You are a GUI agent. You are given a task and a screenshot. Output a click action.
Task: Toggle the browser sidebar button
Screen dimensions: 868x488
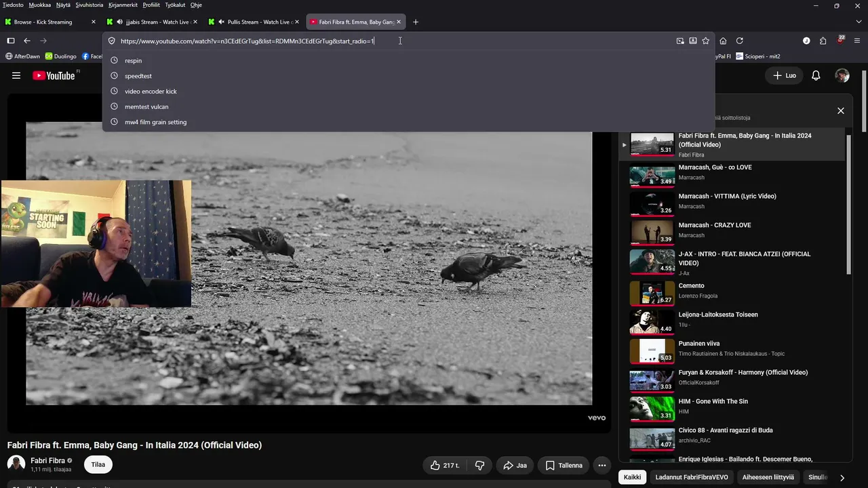[x=11, y=41]
